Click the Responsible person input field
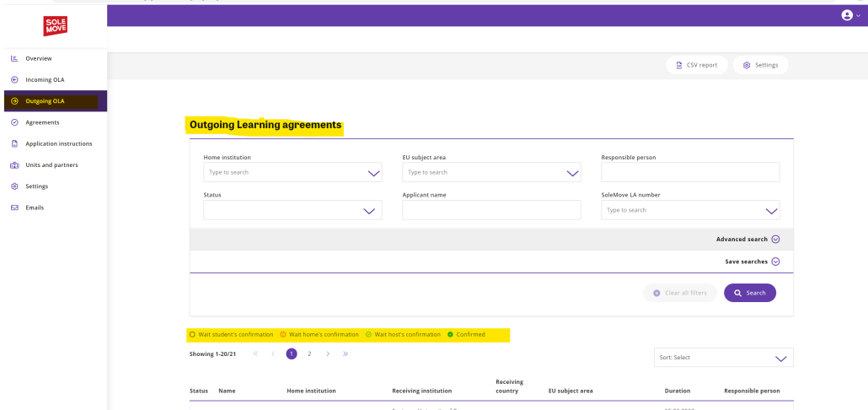The image size is (868, 410). click(x=690, y=172)
